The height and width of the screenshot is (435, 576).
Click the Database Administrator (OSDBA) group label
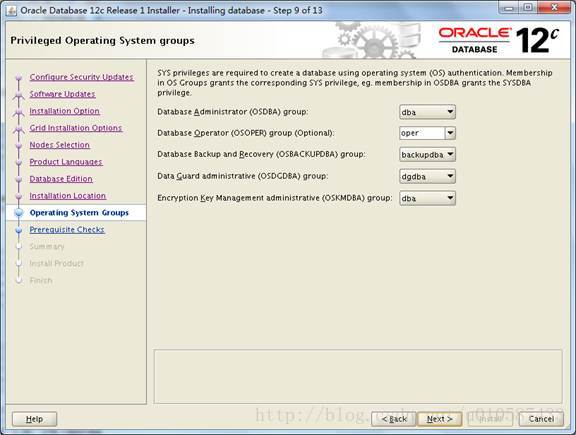click(233, 112)
